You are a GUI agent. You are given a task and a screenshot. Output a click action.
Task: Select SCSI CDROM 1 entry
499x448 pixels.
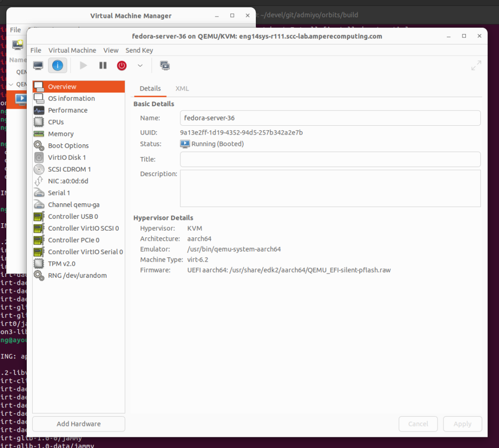(78, 169)
